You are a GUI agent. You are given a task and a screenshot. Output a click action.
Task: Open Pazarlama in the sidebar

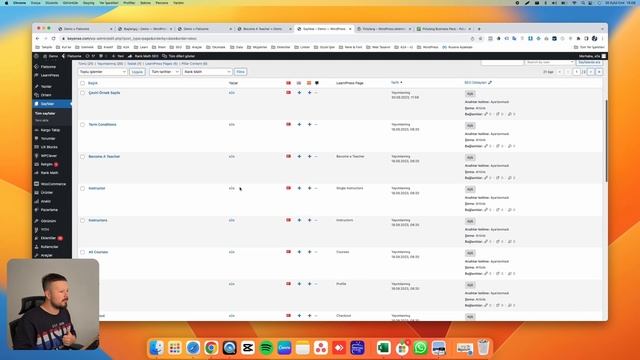tap(49, 210)
